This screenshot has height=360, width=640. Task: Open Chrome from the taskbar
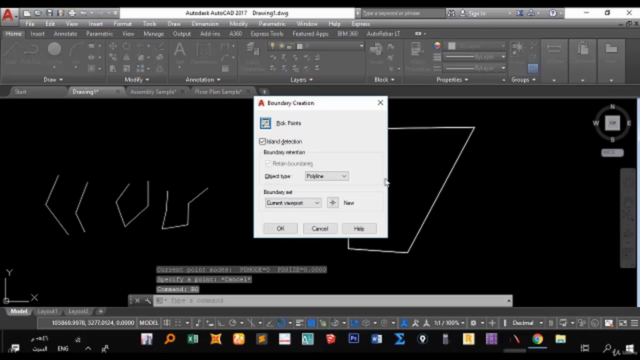[538, 339]
